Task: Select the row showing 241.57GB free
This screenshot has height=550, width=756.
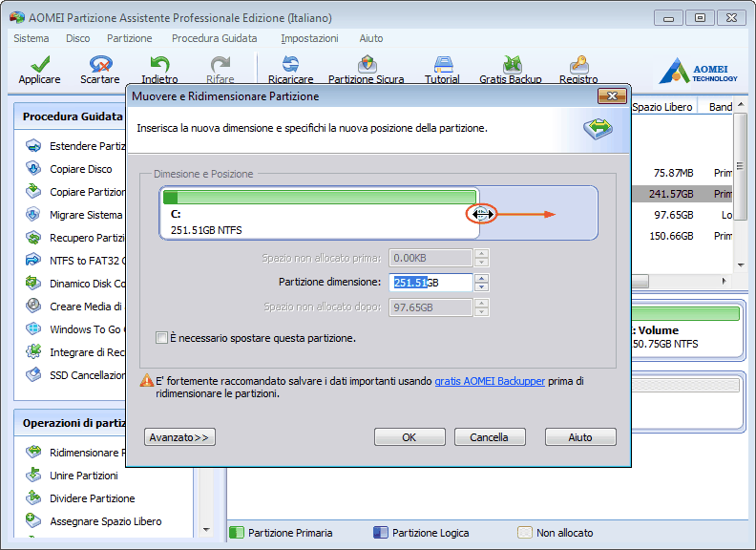Action: pyautogui.click(x=682, y=194)
